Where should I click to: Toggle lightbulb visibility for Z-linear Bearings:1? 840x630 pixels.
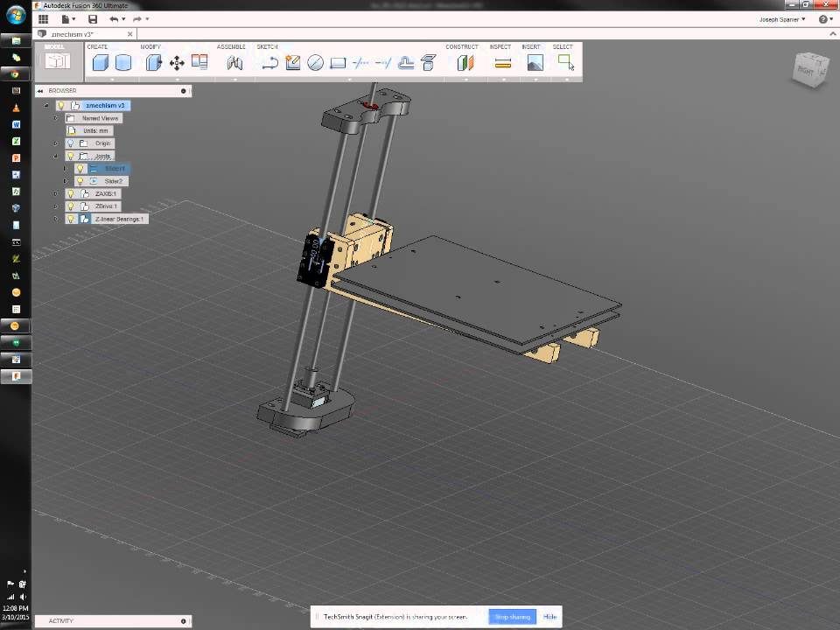click(70, 219)
